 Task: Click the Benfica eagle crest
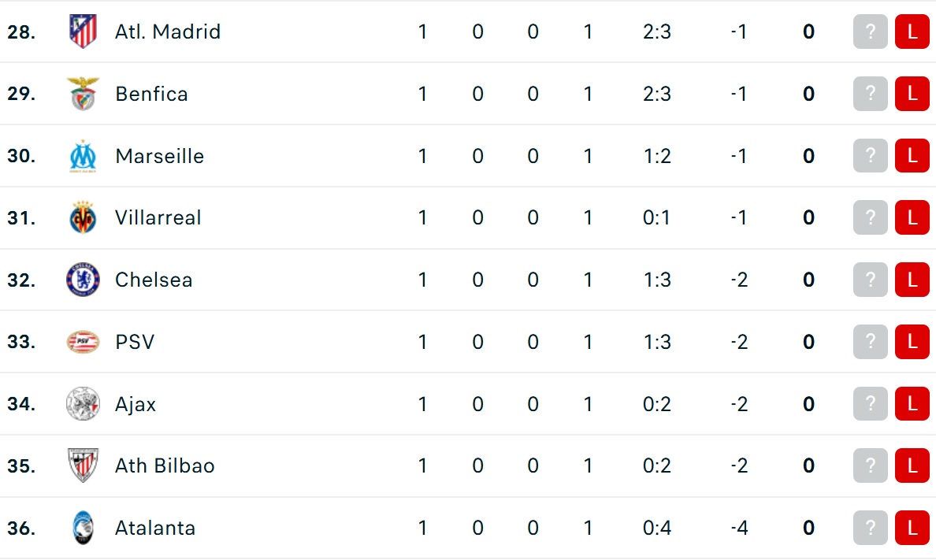83,94
